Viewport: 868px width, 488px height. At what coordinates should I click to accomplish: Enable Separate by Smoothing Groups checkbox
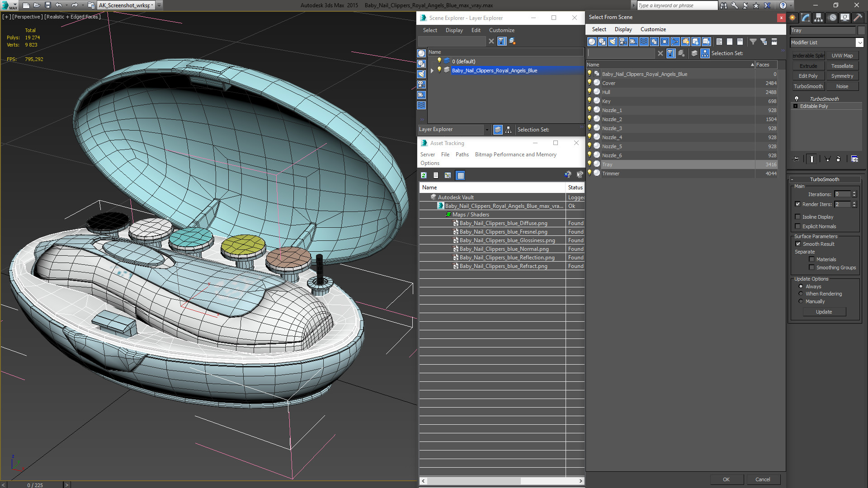point(812,267)
